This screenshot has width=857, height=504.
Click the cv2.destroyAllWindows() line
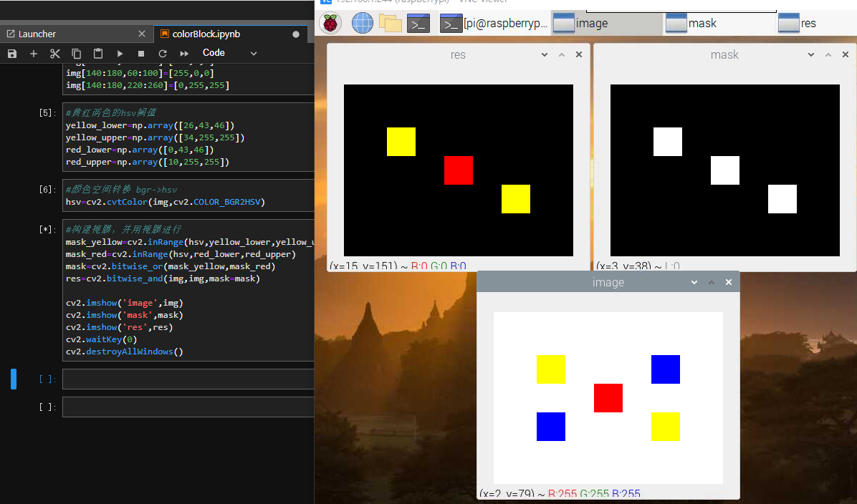pyautogui.click(x=125, y=352)
